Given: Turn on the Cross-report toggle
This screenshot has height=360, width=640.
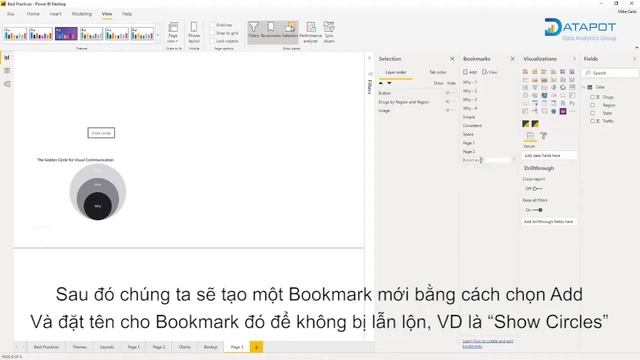Looking at the screenshot, I should (x=537, y=189).
